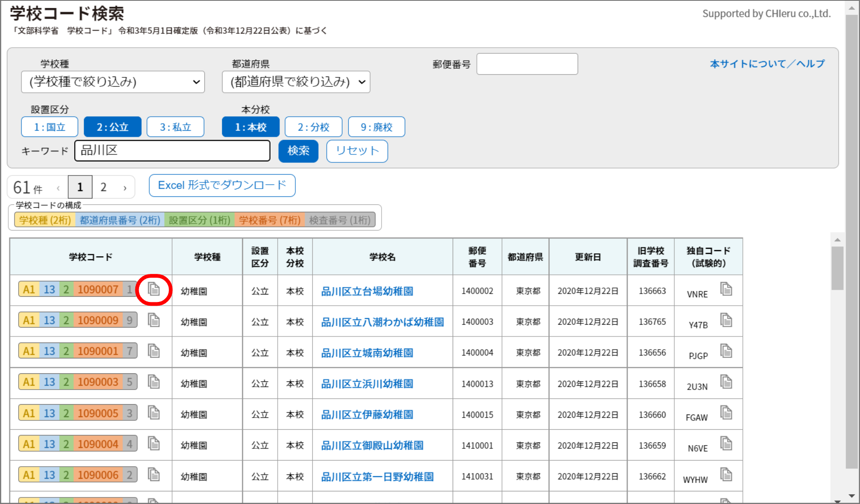Click the キーワード field containing 品川区

[x=173, y=151]
